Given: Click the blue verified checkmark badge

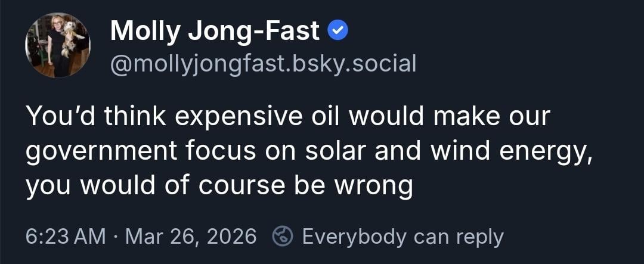Looking at the screenshot, I should (338, 32).
